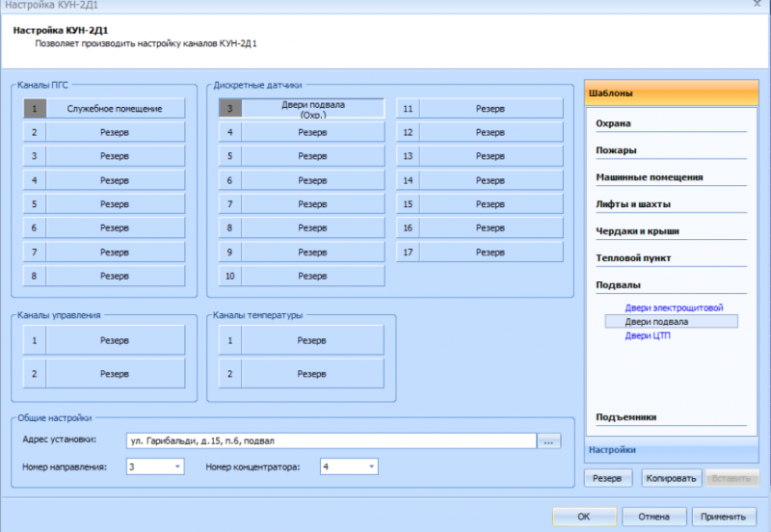Open the Машинные помещения template group
Screen dimensions: 771x532
pos(649,177)
